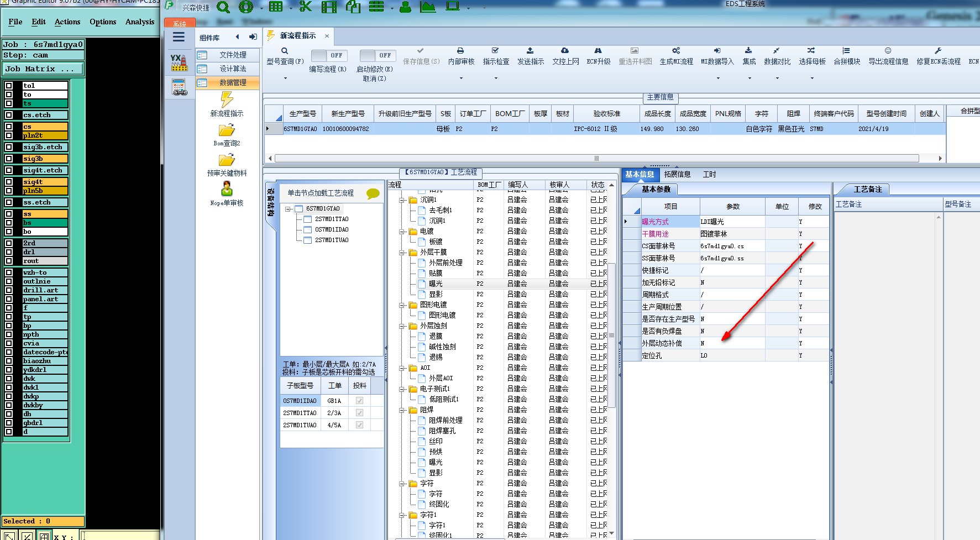Click the green table grid icon
The height and width of the screenshot is (540, 980).
(275, 7)
